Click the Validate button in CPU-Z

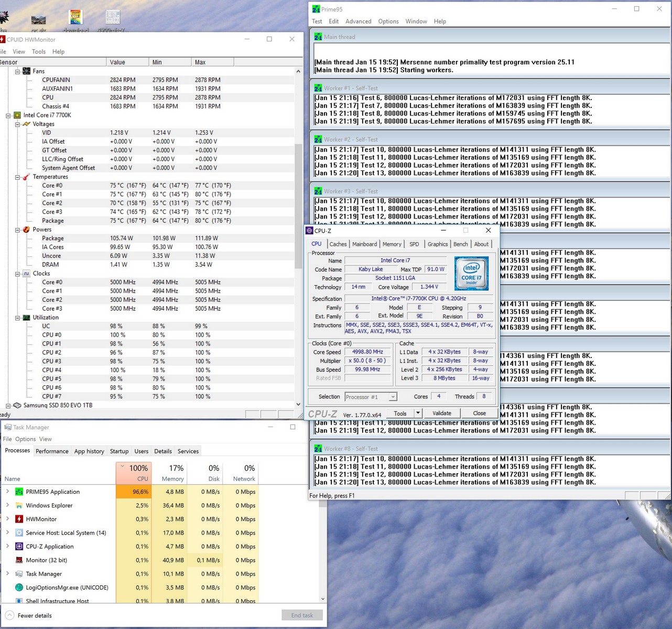pos(442,413)
